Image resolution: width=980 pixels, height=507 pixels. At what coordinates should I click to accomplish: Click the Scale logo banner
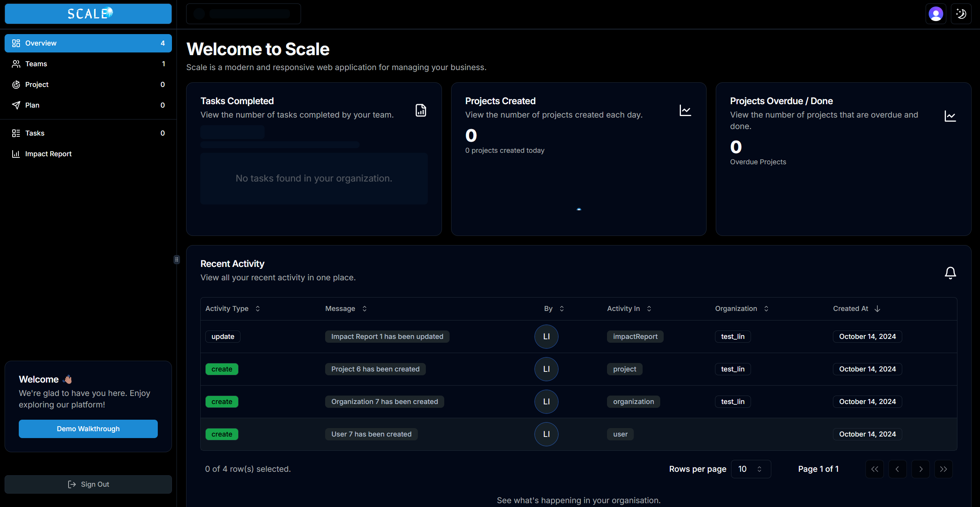coord(88,14)
